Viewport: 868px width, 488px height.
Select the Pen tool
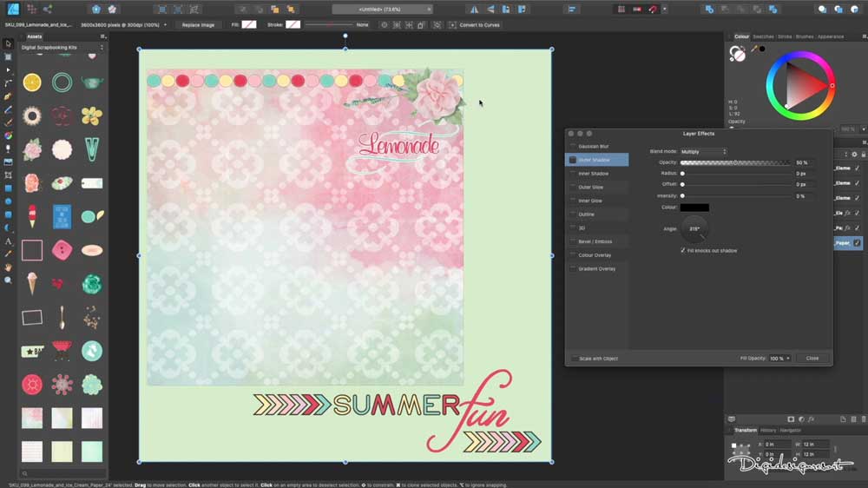pos(8,96)
